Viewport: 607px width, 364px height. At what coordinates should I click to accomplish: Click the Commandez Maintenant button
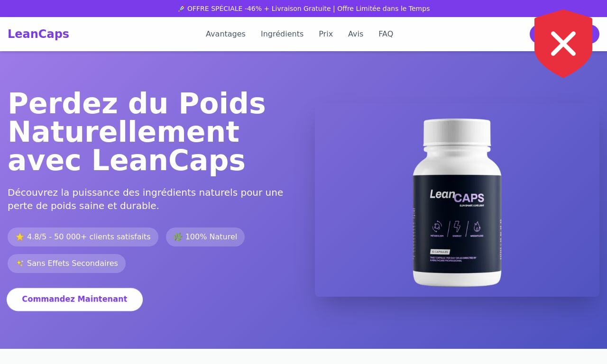74,299
